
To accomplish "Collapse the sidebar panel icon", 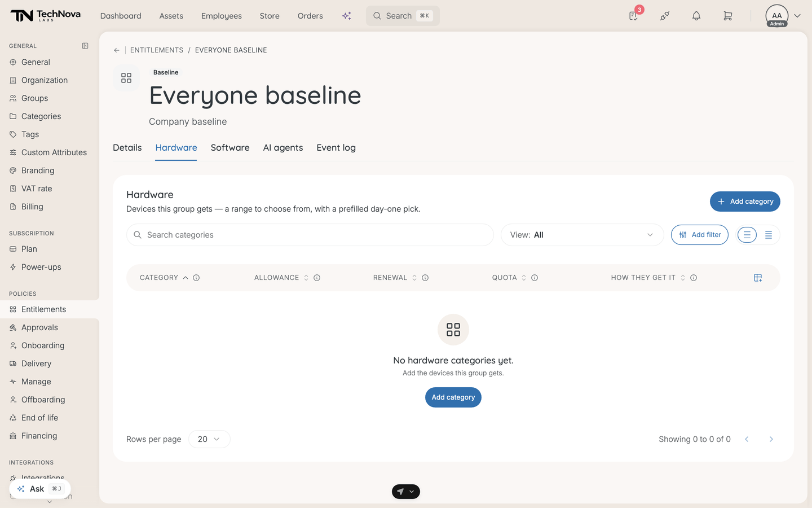I will click(85, 46).
